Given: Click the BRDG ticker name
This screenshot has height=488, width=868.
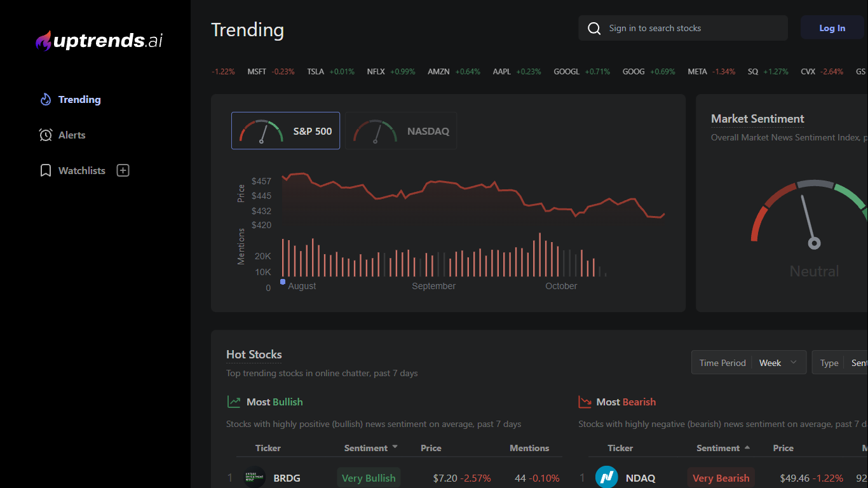Looking at the screenshot, I should (287, 478).
